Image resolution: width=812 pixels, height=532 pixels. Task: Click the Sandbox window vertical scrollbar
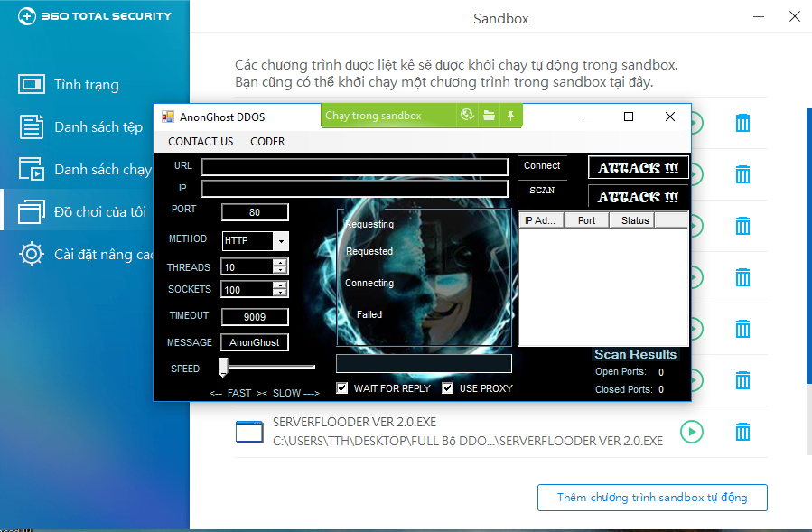(x=809, y=246)
